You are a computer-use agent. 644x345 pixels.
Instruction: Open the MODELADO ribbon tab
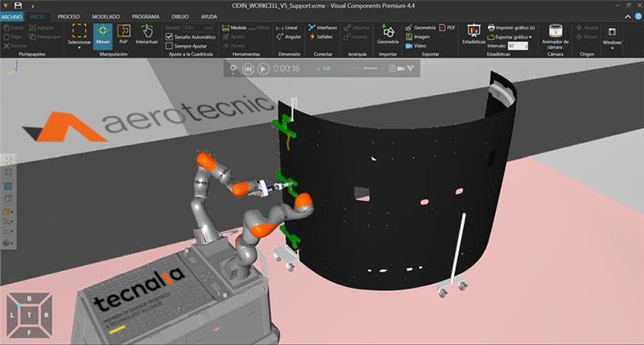coord(105,16)
